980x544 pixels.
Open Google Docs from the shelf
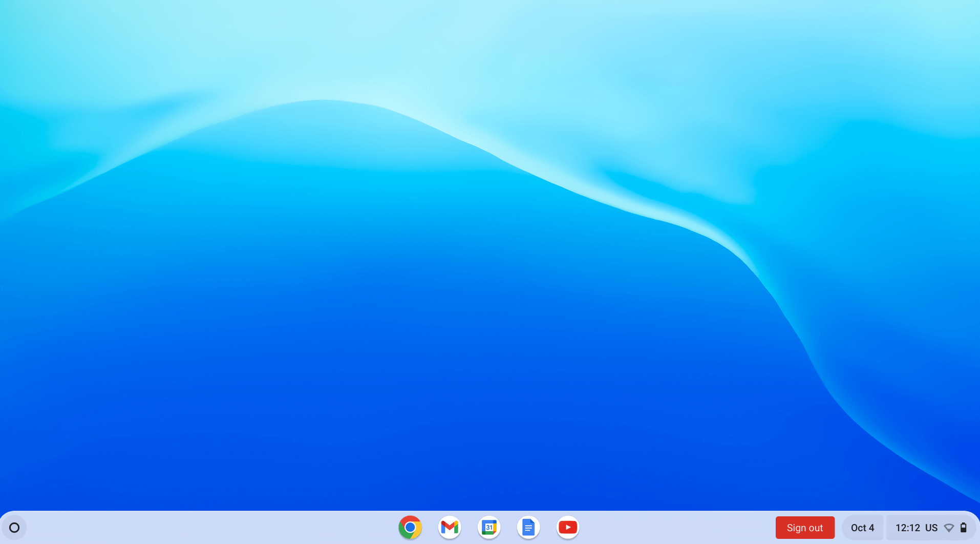point(528,528)
